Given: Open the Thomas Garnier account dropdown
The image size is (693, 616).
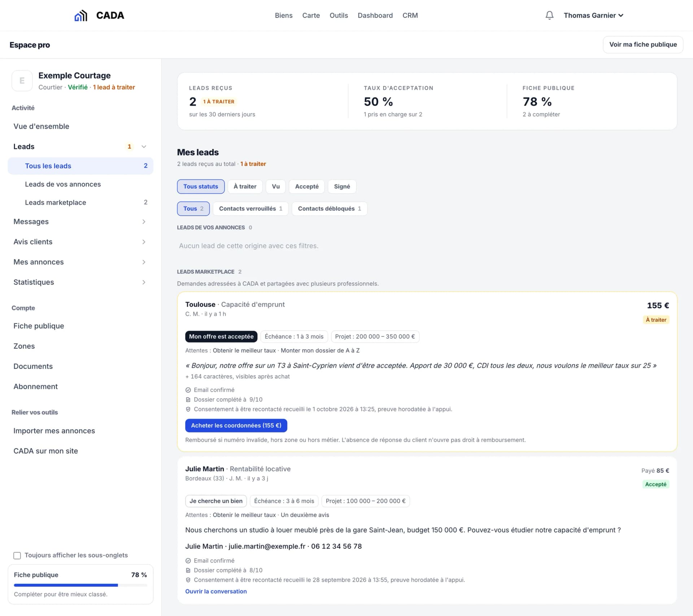Looking at the screenshot, I should [593, 16].
